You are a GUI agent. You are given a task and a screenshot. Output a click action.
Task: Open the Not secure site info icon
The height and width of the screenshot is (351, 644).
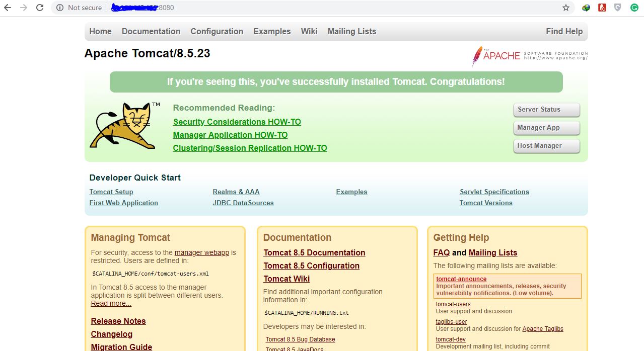tap(60, 8)
